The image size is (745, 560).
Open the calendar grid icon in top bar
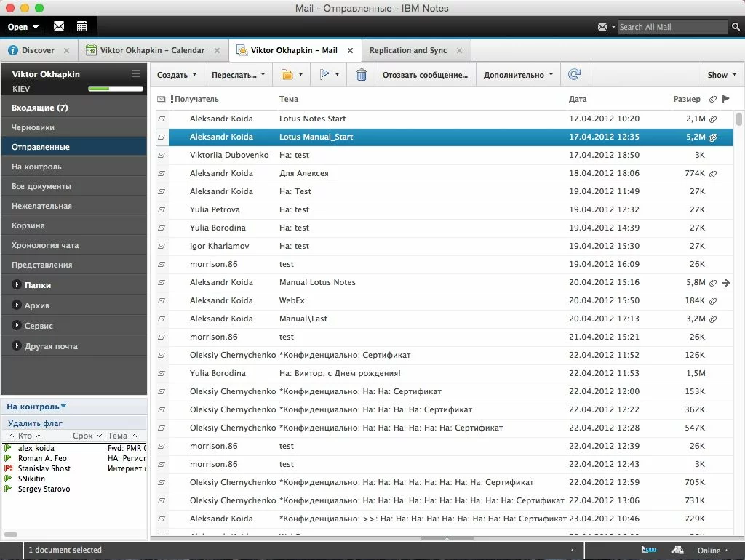pos(81,27)
